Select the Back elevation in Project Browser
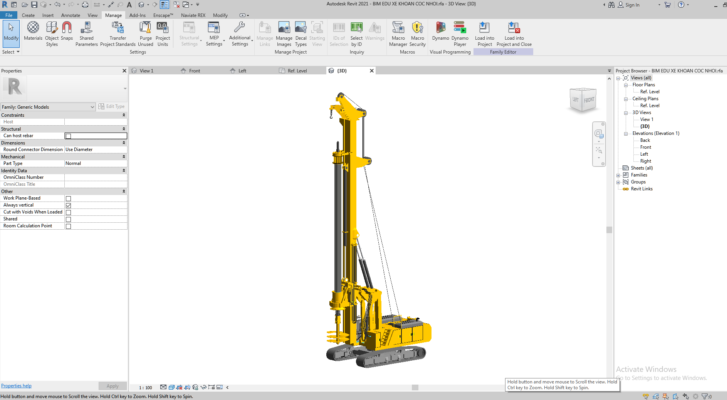 (x=645, y=140)
